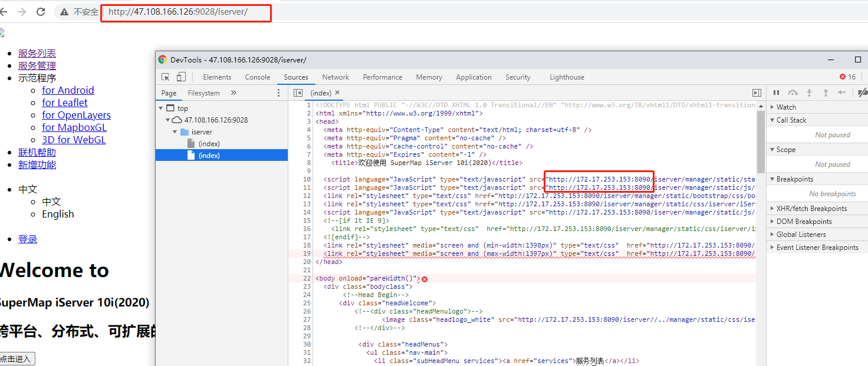This screenshot has width=868, height=366.
Task: Switch to the Lighthouse tab
Action: [567, 77]
